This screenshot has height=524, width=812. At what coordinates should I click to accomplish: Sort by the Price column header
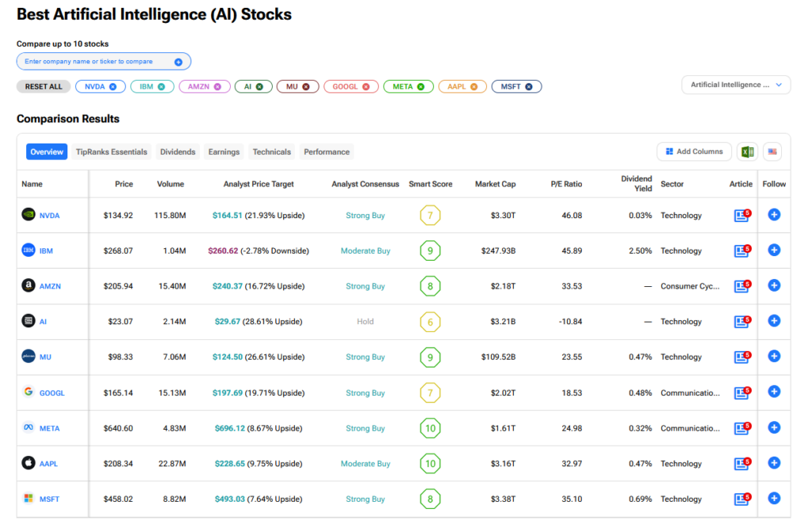coord(124,184)
